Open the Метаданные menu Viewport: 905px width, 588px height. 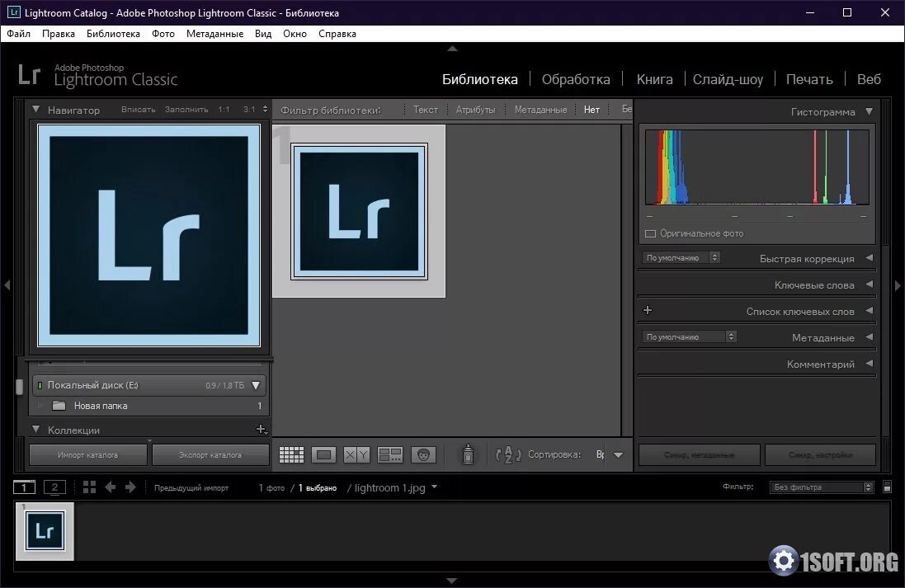click(214, 34)
